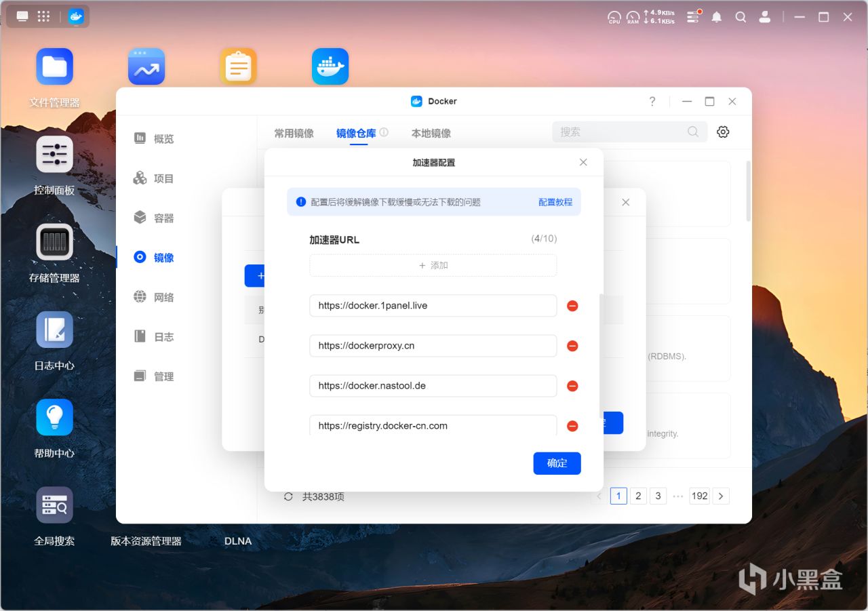Open the 文件管理器 desktop icon
Viewport: 868px width, 611px height.
pos(54,66)
